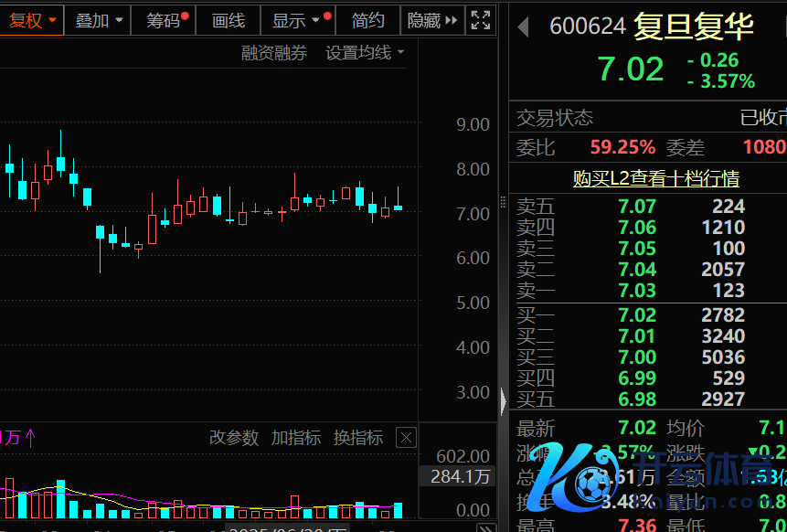Click 改参数 to modify indicator parameters
787x532 pixels.
[234, 438]
